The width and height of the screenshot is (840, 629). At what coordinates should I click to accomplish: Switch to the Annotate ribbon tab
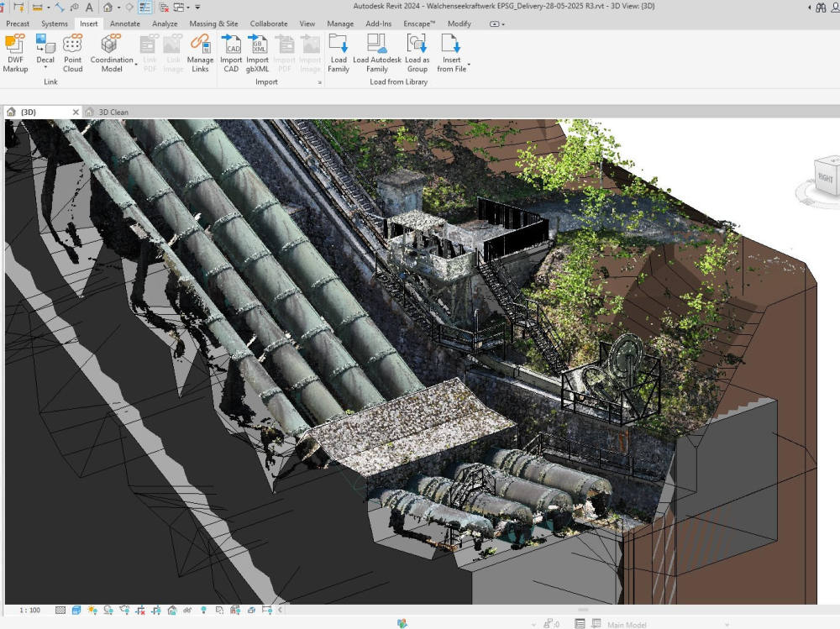click(125, 24)
